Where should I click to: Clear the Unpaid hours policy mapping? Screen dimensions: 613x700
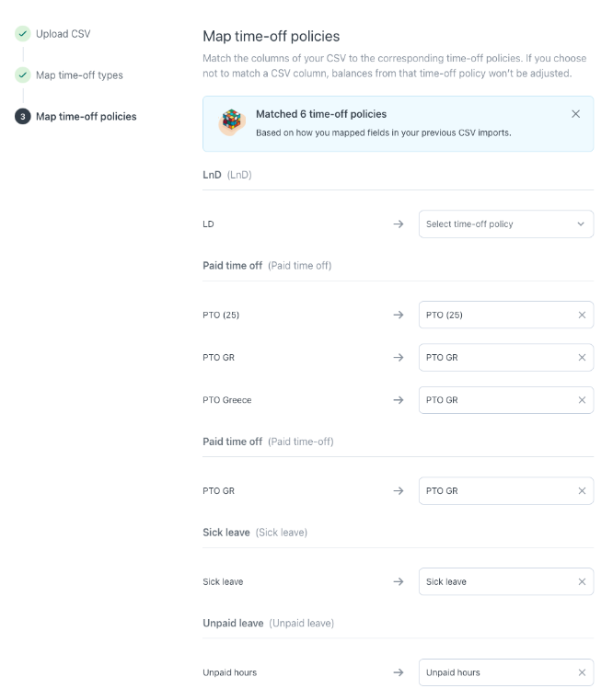[x=582, y=672]
